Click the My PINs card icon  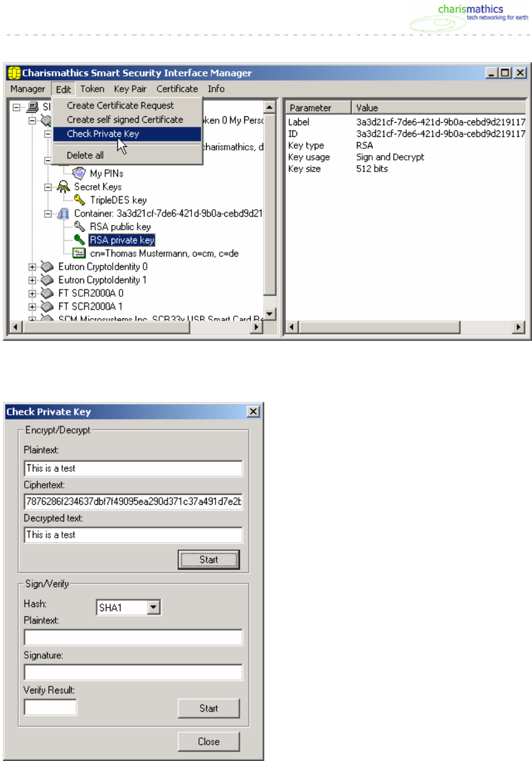click(79, 173)
